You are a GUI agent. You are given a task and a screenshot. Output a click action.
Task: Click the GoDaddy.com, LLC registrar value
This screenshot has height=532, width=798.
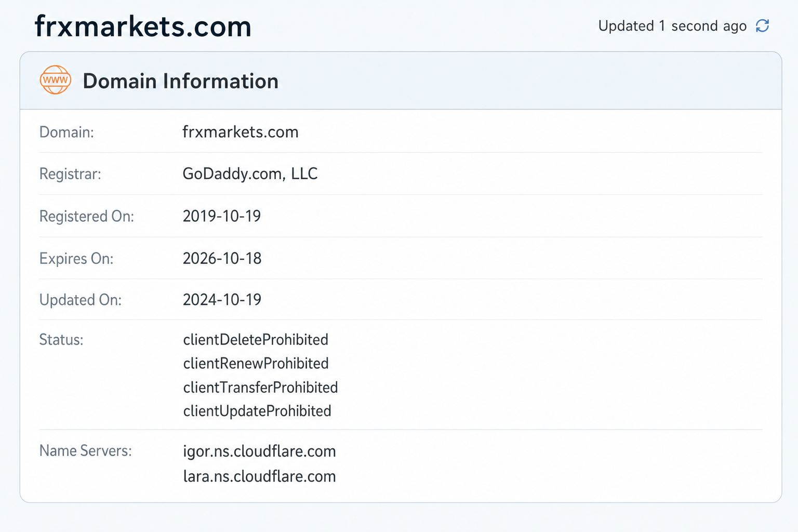(250, 174)
